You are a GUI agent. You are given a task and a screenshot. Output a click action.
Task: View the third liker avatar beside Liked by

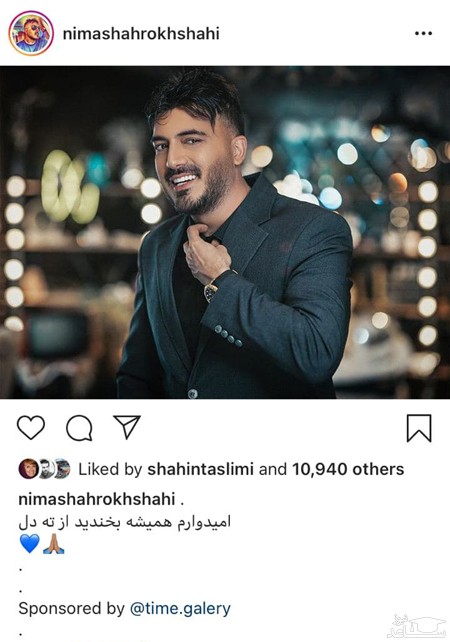pyautogui.click(x=61, y=469)
